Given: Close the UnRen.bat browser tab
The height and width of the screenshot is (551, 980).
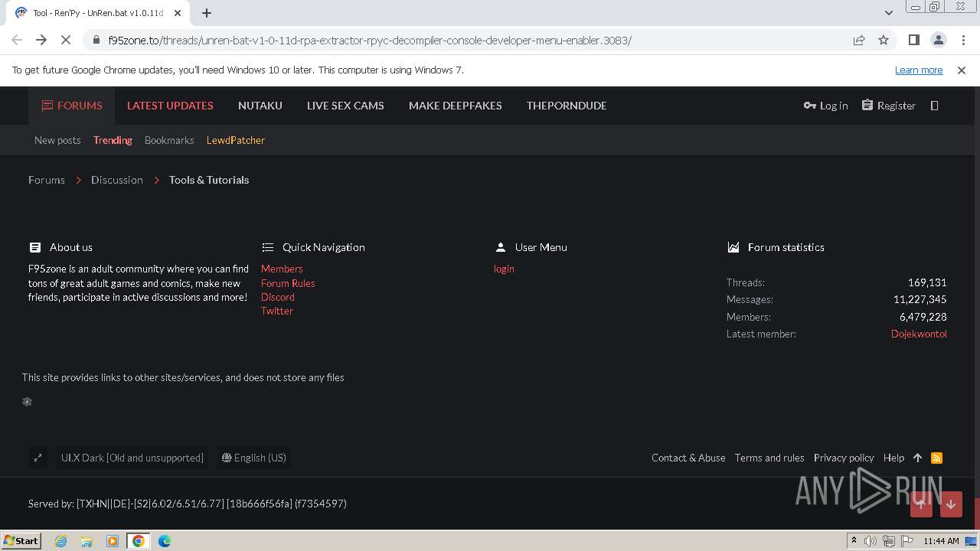Looking at the screenshot, I should 177,13.
